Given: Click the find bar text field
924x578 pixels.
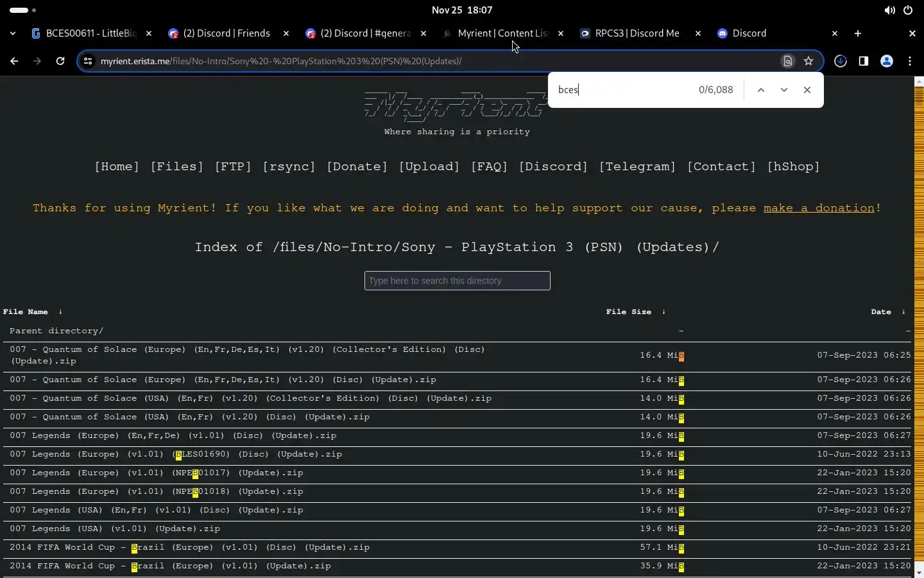Looking at the screenshot, I should point(622,90).
